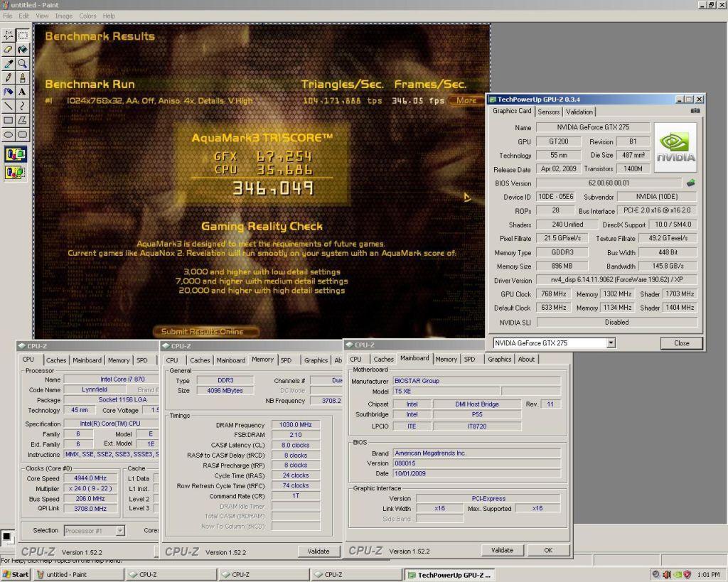Image resolution: width=728 pixels, height=582 pixels.
Task: Click the Core Speed value 4944.0 MHz
Action: coord(90,478)
